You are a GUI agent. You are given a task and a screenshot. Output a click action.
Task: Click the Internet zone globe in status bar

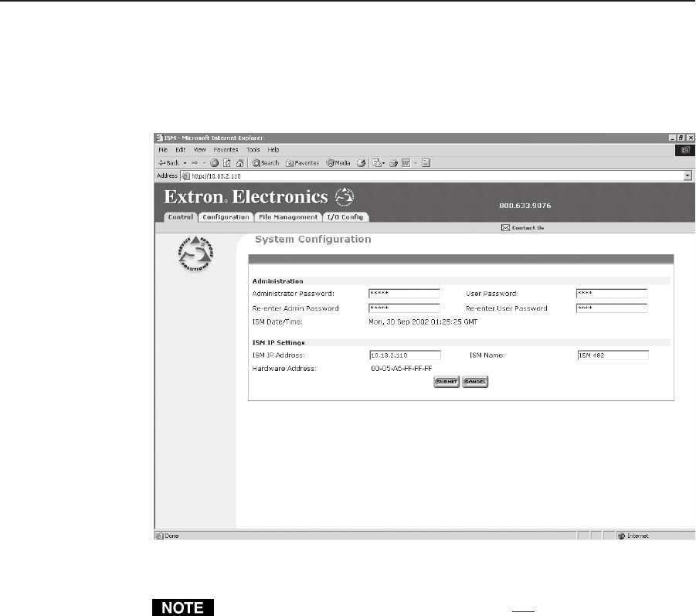pyautogui.click(x=621, y=536)
